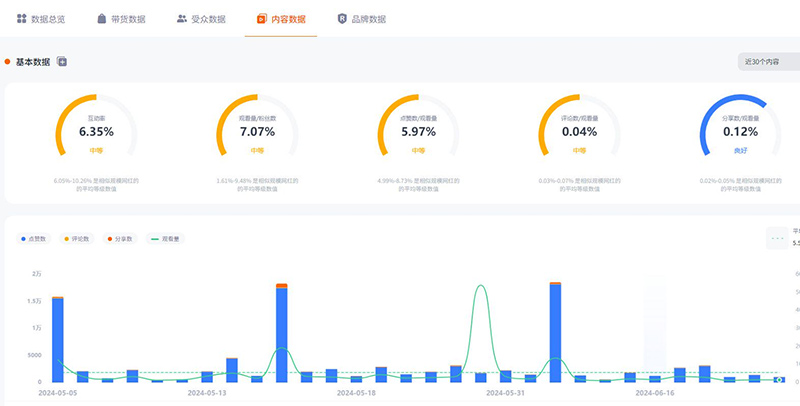The width and height of the screenshot is (800, 406).
Task: Click the 互动率 6.35% gauge
Action: 97,132
